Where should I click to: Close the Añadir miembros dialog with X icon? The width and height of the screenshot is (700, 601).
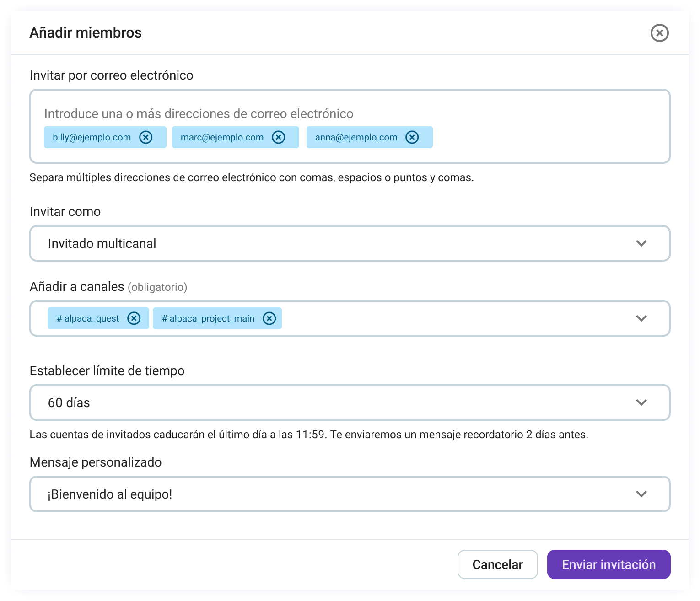(659, 33)
